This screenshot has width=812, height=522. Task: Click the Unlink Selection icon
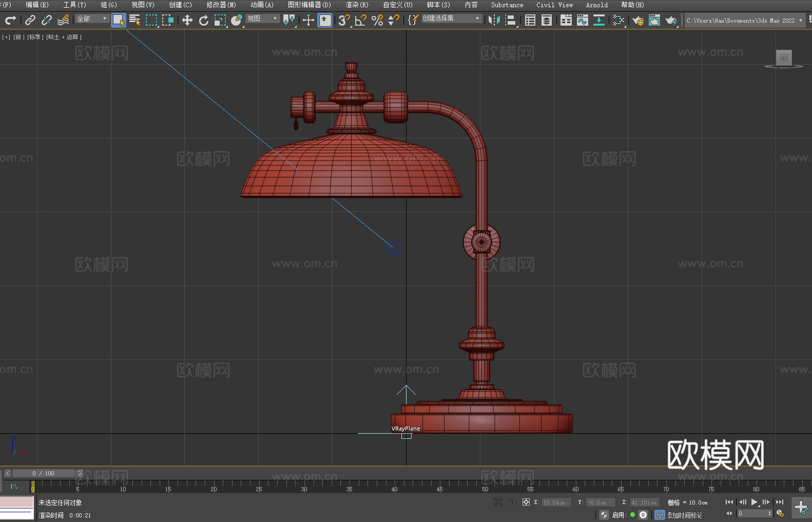click(47, 20)
